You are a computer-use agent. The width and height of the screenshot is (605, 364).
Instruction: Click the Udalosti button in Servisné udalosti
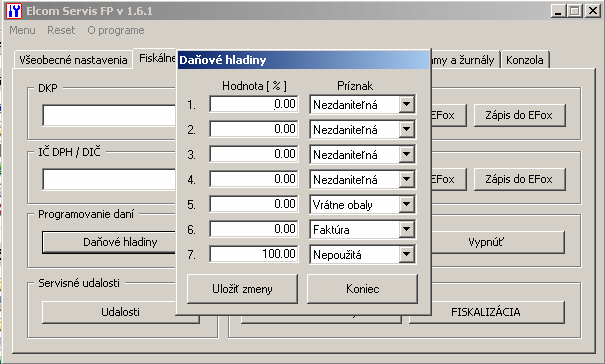point(120,312)
